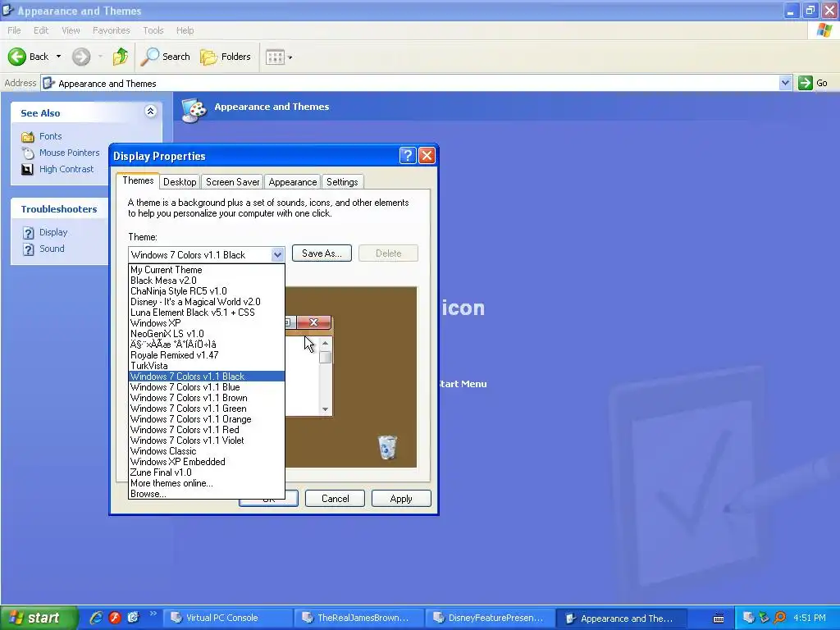Viewport: 840px width, 630px height.
Task: Open the Edit menu
Action: coord(41,30)
